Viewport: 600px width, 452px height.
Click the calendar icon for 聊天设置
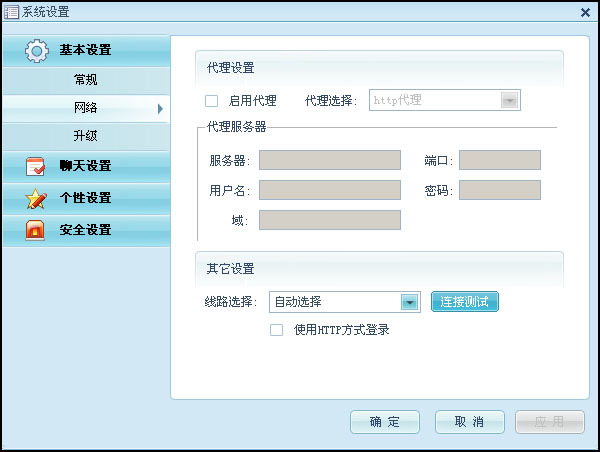(x=36, y=166)
